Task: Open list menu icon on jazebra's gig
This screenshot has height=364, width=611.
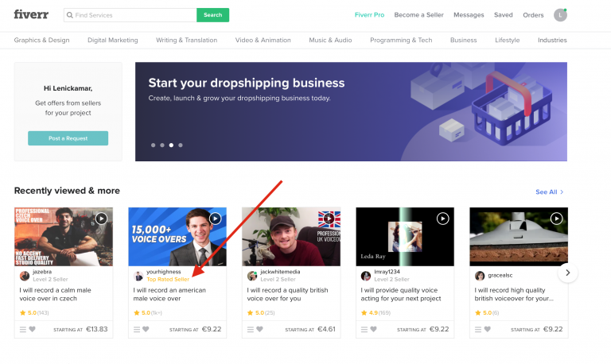Action: (x=23, y=329)
